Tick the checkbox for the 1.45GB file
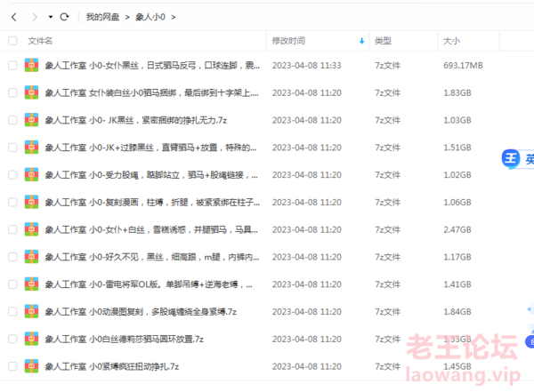The width and height of the screenshot is (534, 392). [12, 366]
